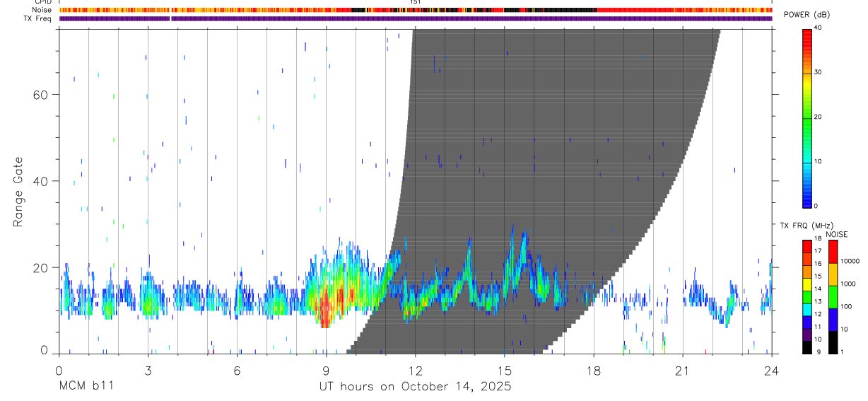Click the UT hours on October 14, 2025 title
Viewport: 868px width, 401px height.
click(x=415, y=387)
